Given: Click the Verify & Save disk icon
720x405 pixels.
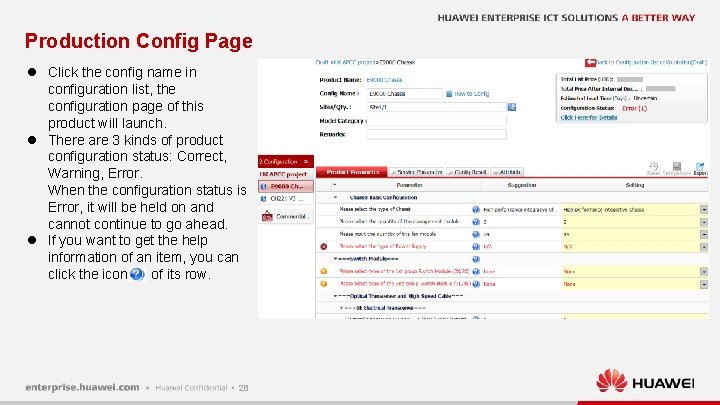Looking at the screenshot, I should tap(677, 168).
